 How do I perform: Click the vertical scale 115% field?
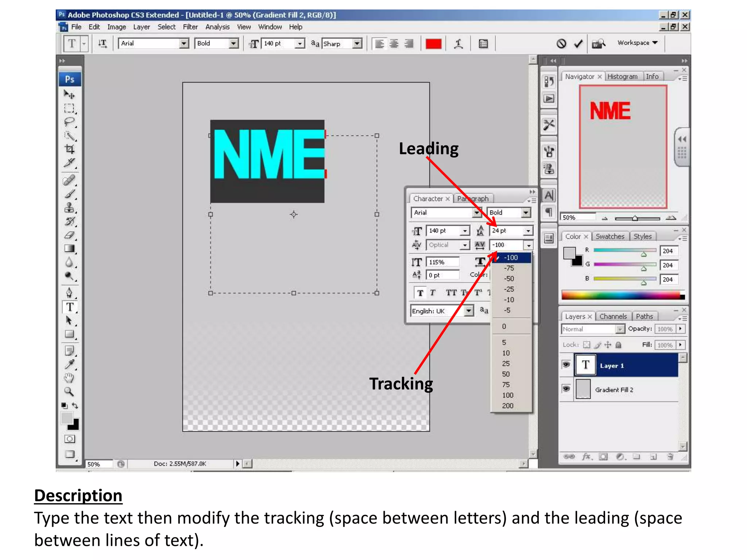[x=443, y=262]
